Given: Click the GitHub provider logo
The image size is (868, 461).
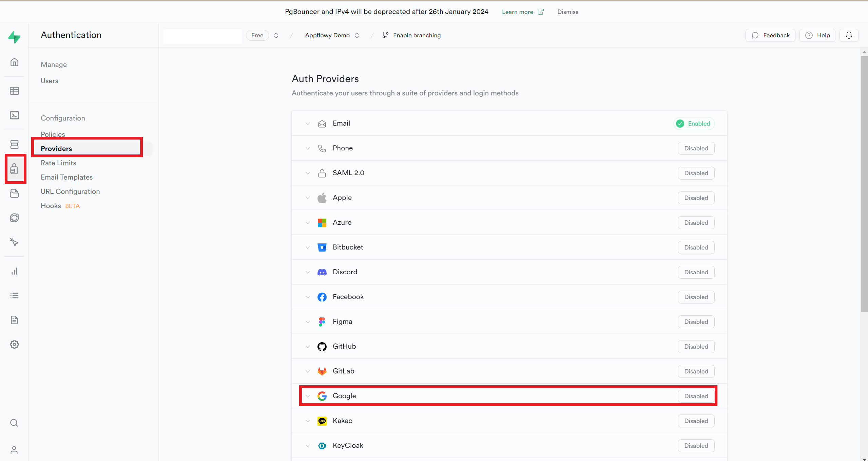Looking at the screenshot, I should click(322, 347).
